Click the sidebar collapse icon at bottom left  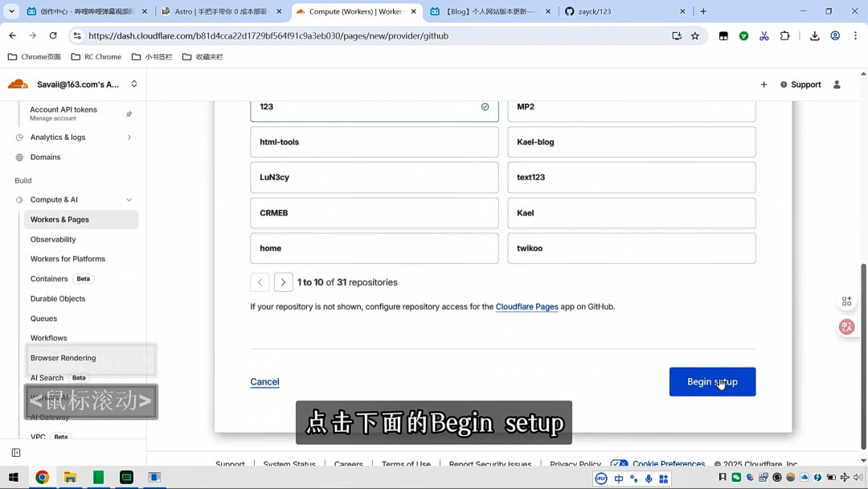16,453
